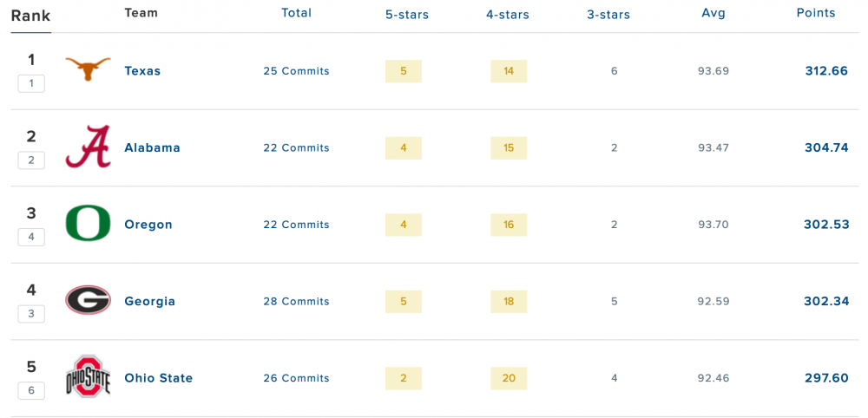Open the Texas team link

[142, 71]
